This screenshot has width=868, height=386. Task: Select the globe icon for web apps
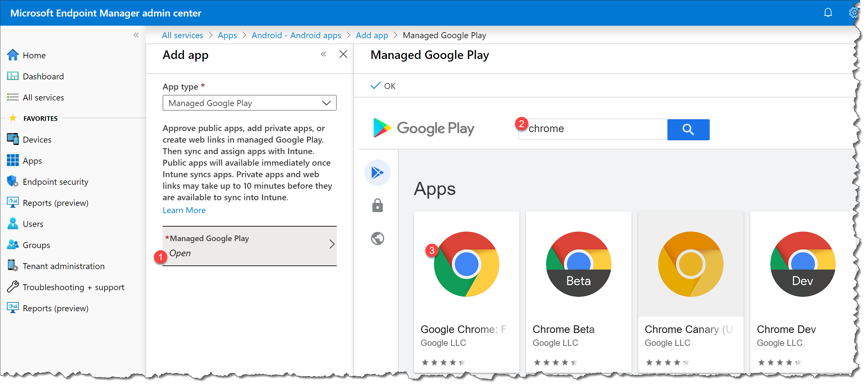click(377, 238)
